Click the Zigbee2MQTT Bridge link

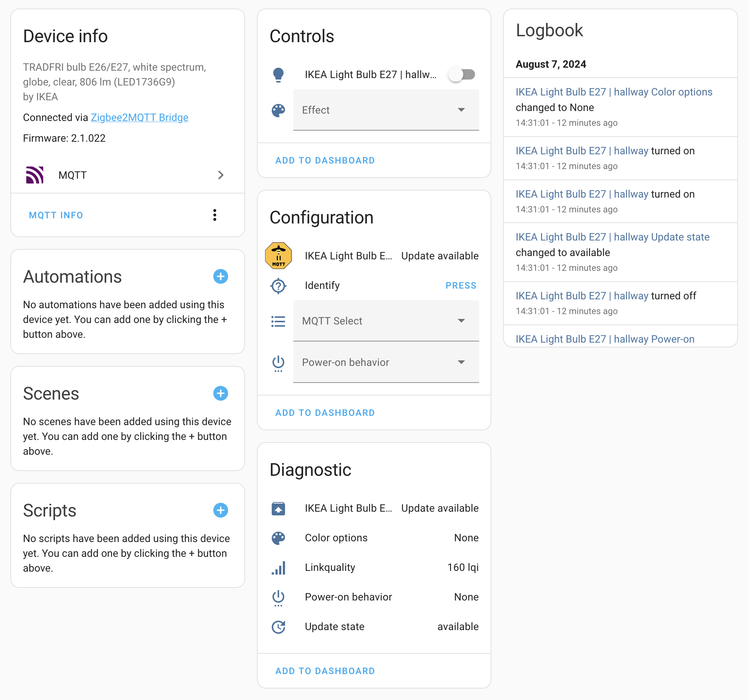[139, 117]
